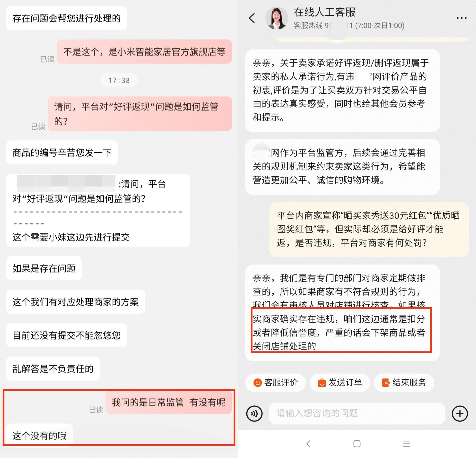Tap the bubble 乱解答是不负责任的
476x458 pixels.
53,369
